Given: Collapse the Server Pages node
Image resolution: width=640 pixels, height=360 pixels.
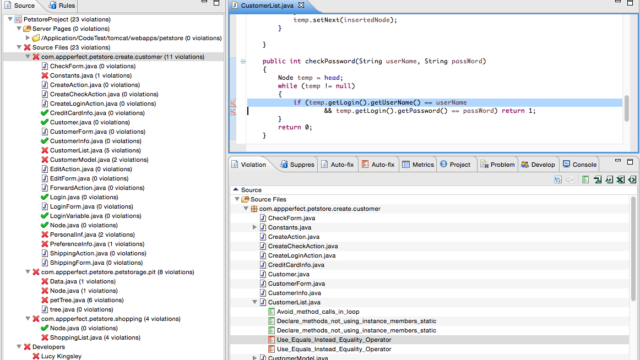Looking at the screenshot, I should [19, 29].
